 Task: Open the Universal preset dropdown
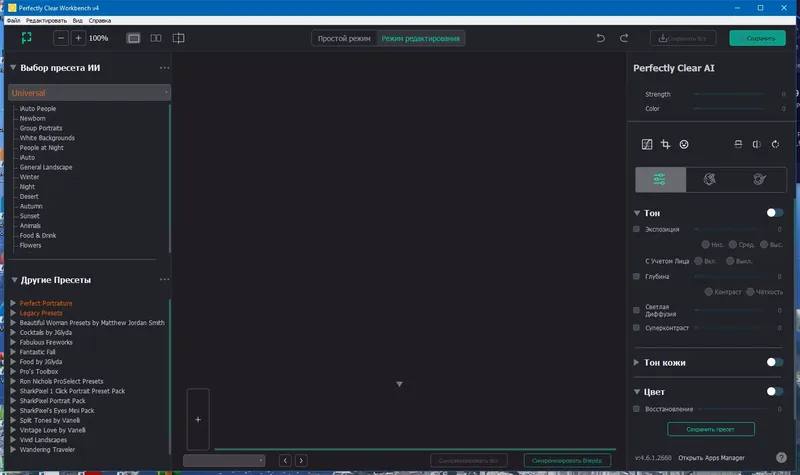click(x=89, y=93)
